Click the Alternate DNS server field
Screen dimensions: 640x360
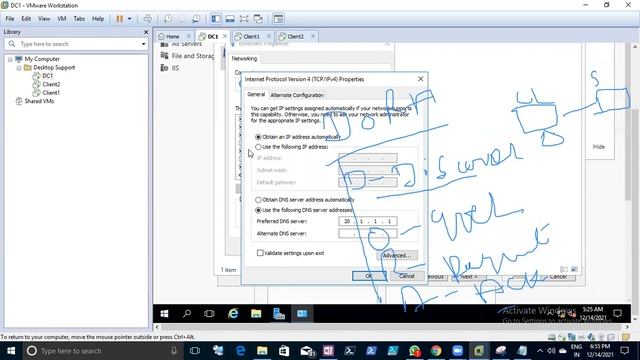coord(368,233)
